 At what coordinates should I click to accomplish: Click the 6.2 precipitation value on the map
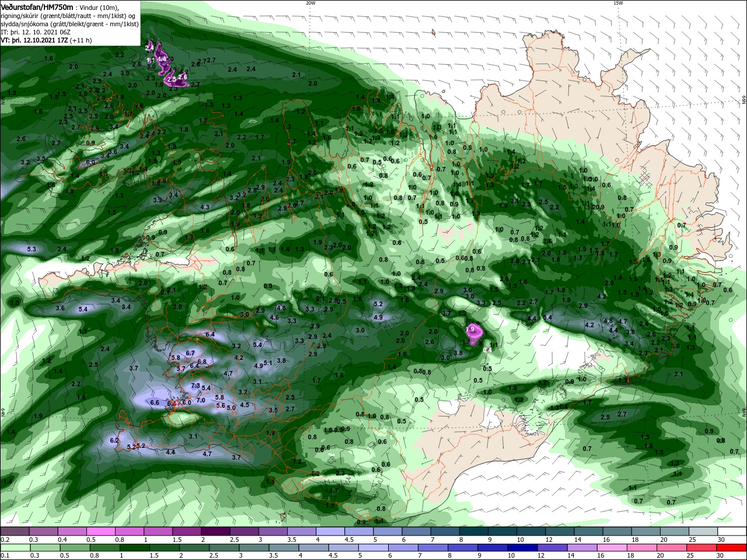(x=114, y=440)
